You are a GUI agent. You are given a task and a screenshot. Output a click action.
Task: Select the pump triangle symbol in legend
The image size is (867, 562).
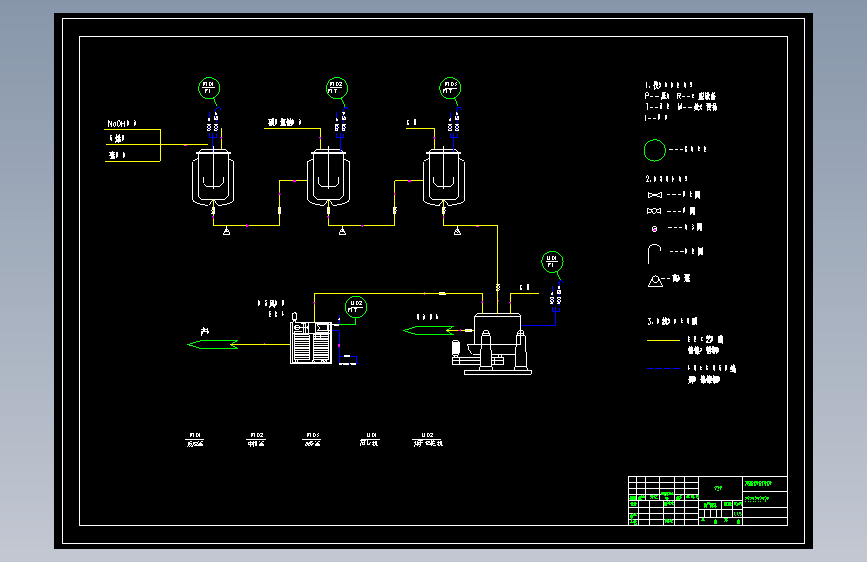(x=655, y=281)
